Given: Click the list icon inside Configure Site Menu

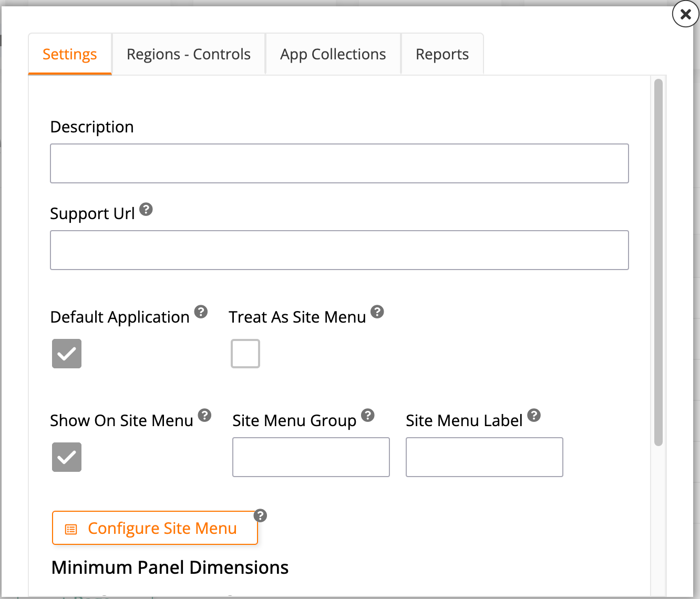Looking at the screenshot, I should 71,528.
